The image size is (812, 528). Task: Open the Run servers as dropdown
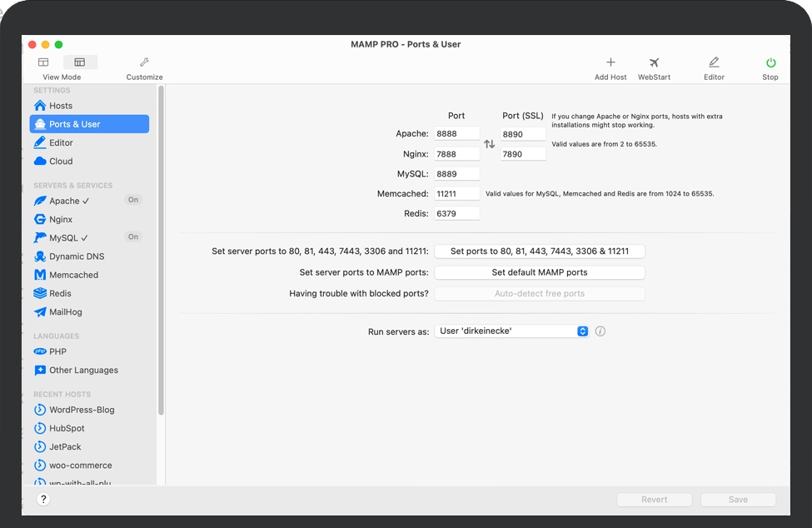pos(511,331)
